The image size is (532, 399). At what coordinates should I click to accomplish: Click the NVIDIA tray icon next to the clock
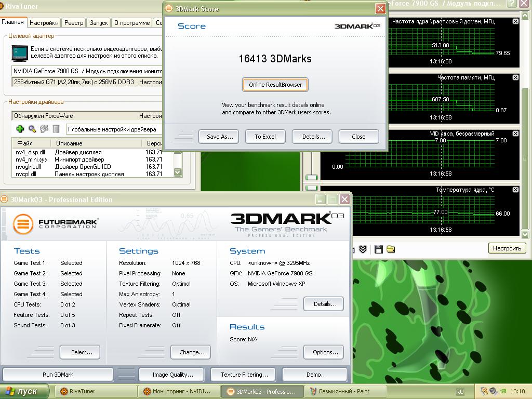[x=503, y=391]
